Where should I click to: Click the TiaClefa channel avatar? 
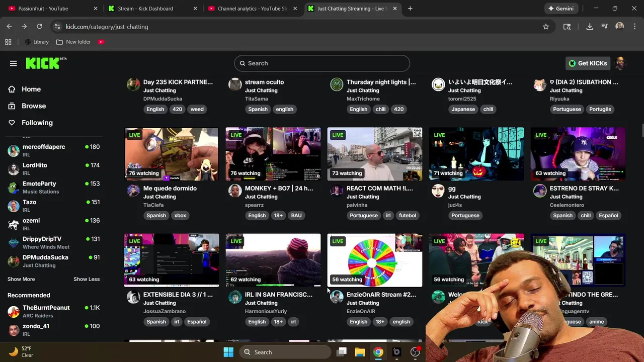tap(133, 191)
